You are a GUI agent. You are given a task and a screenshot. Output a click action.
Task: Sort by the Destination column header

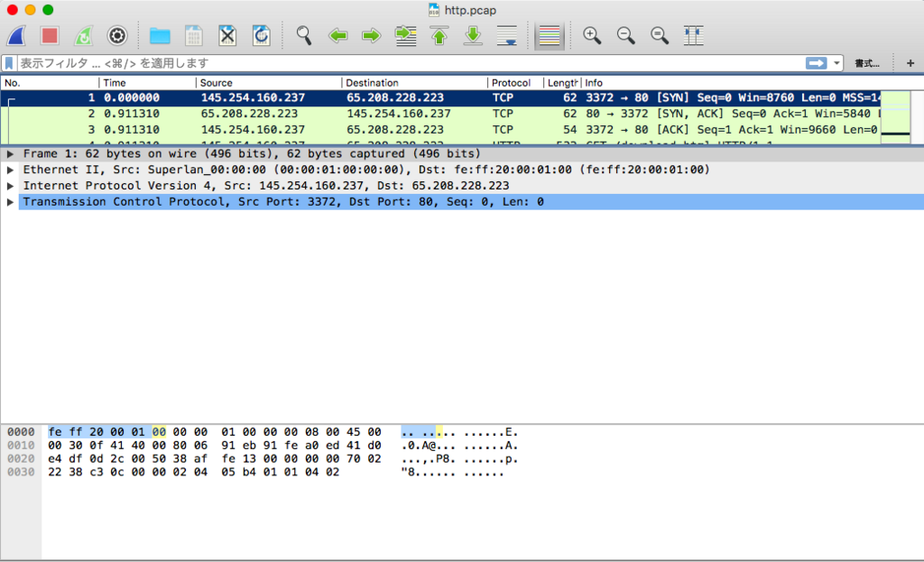(414, 83)
